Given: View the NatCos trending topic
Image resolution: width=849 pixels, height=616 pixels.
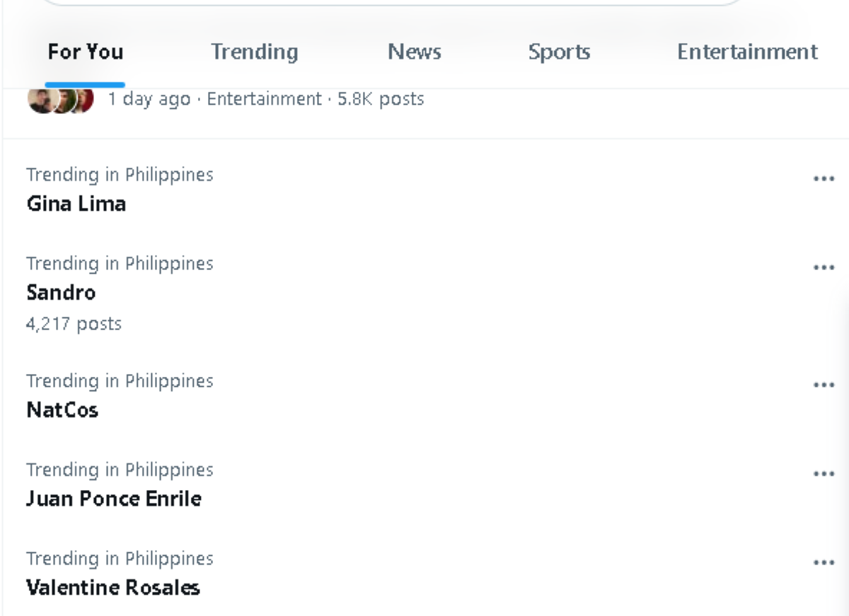Looking at the screenshot, I should pos(62,410).
